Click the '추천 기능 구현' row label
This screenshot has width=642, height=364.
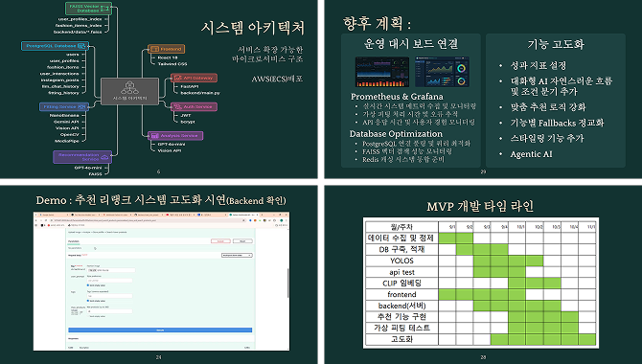pos(401,316)
